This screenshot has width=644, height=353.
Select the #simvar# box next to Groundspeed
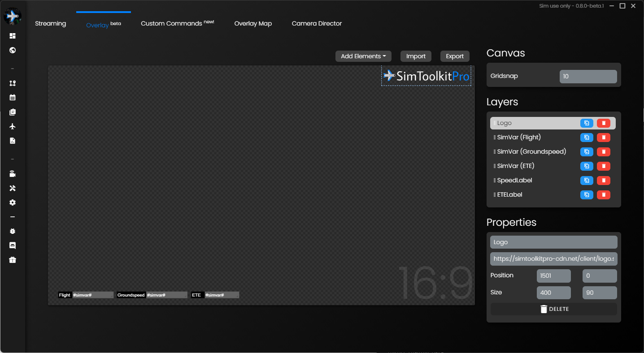click(x=167, y=295)
